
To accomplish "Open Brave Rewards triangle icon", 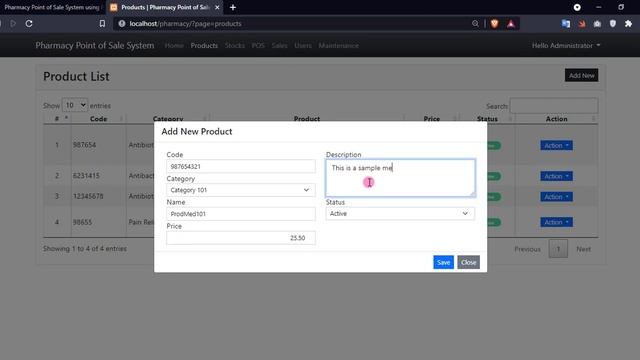I will tap(511, 24).
